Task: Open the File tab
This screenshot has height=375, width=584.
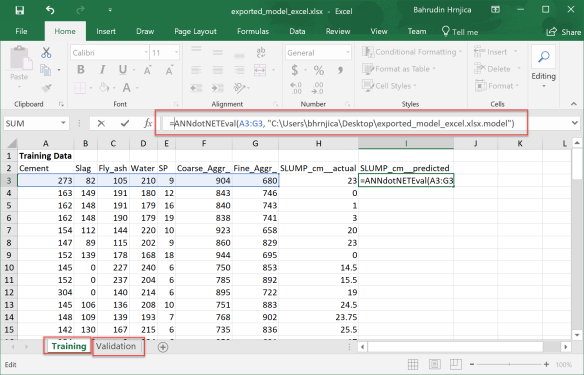Action: coord(21,31)
